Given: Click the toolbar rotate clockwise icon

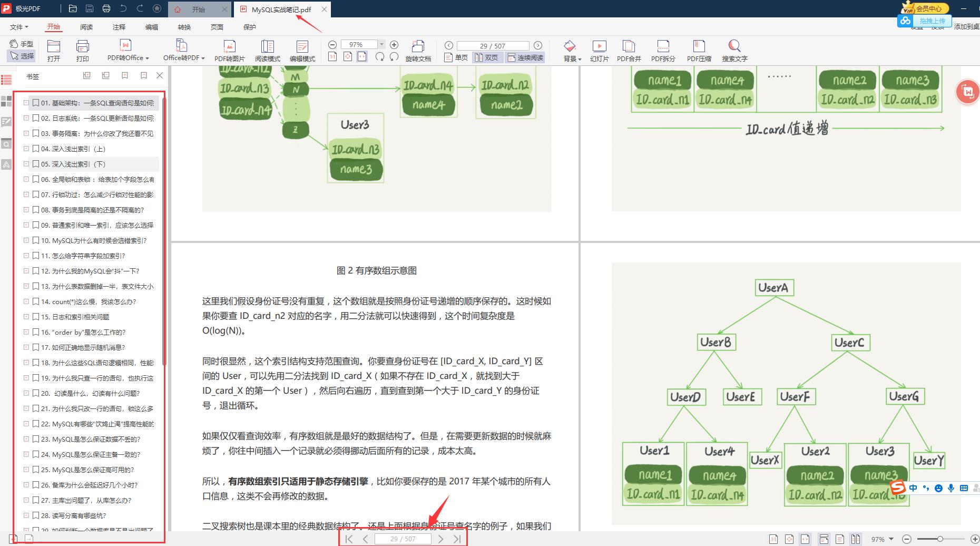Looking at the screenshot, I should [x=379, y=57].
